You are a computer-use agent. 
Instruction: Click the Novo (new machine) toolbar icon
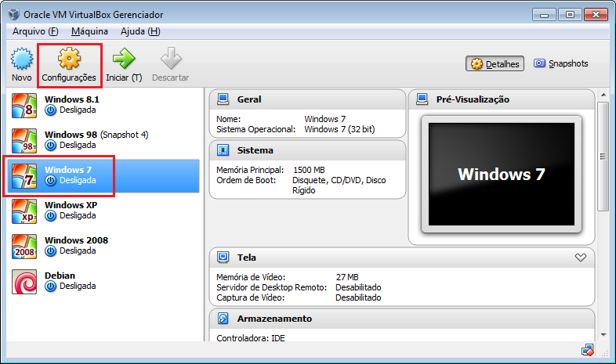pyautogui.click(x=22, y=59)
